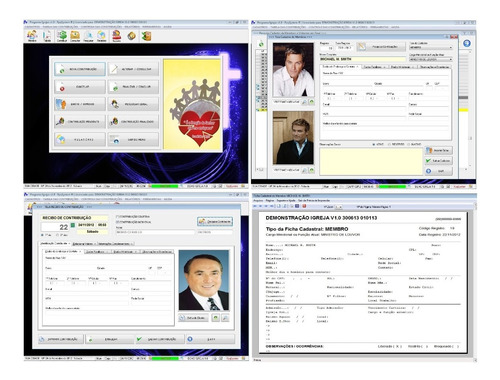The image size is (500, 380).
Task: Click the Relatórios globe icon in the toolbar
Action: click(101, 36)
